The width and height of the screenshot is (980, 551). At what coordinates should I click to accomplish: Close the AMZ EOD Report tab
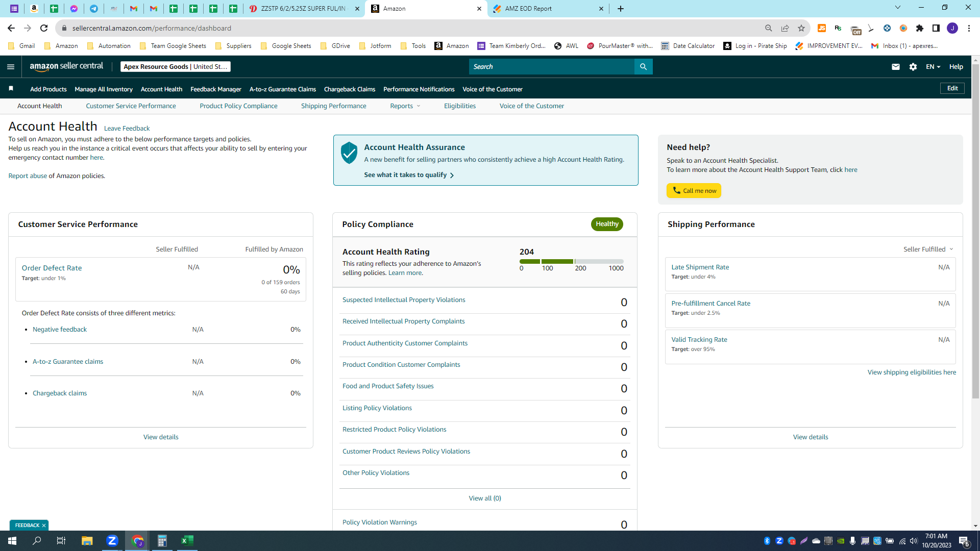click(x=601, y=9)
